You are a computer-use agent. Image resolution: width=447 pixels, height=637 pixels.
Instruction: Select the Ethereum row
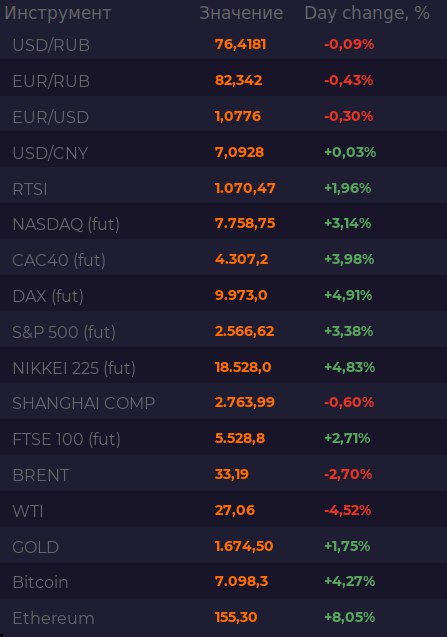224,617
